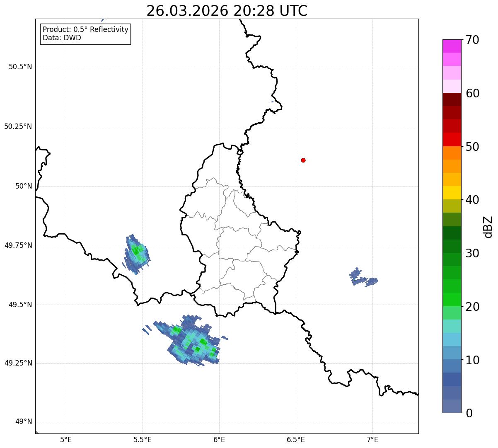Click the colorbar label '50'
Image resolution: width=498 pixels, height=448 pixels.
(472, 147)
